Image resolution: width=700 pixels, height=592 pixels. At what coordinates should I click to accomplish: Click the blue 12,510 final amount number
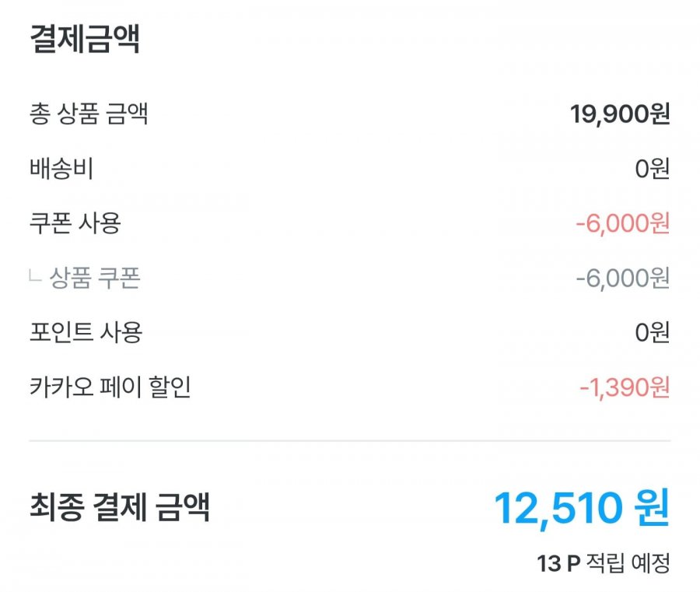(x=558, y=509)
